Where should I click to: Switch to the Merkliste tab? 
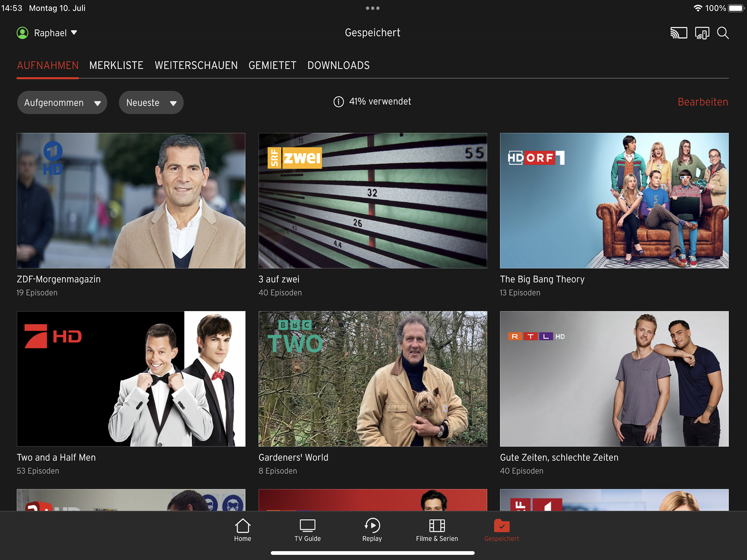(116, 66)
